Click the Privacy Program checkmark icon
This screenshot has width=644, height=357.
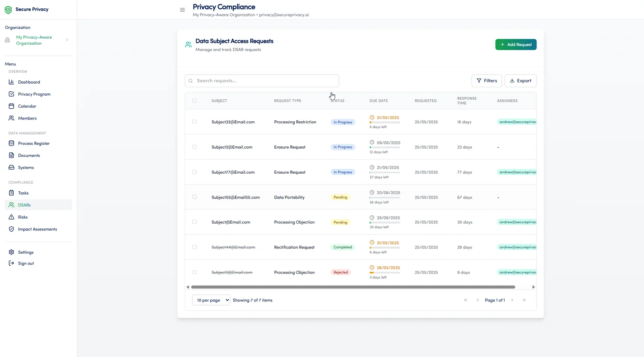point(11,94)
